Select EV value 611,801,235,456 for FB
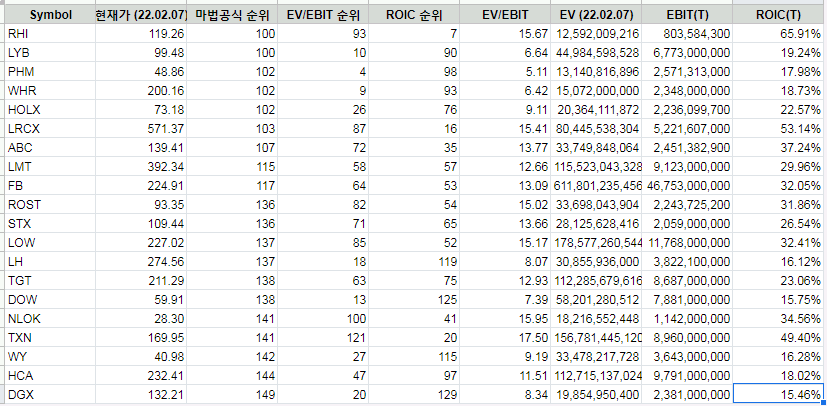827x406 pixels. click(596, 186)
